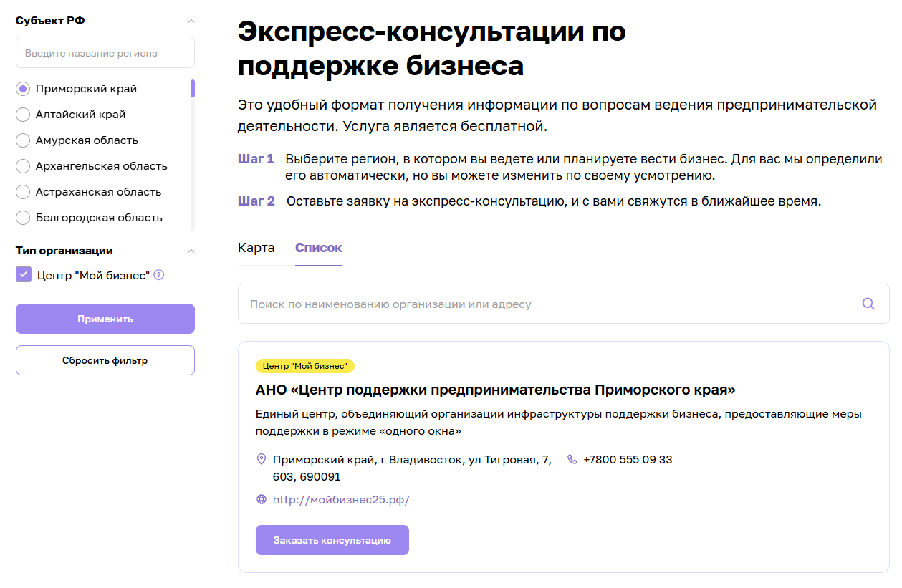Click the Экспресс-консультации по поддержке бизнеса heading
The image size is (902, 588).
click(x=432, y=49)
